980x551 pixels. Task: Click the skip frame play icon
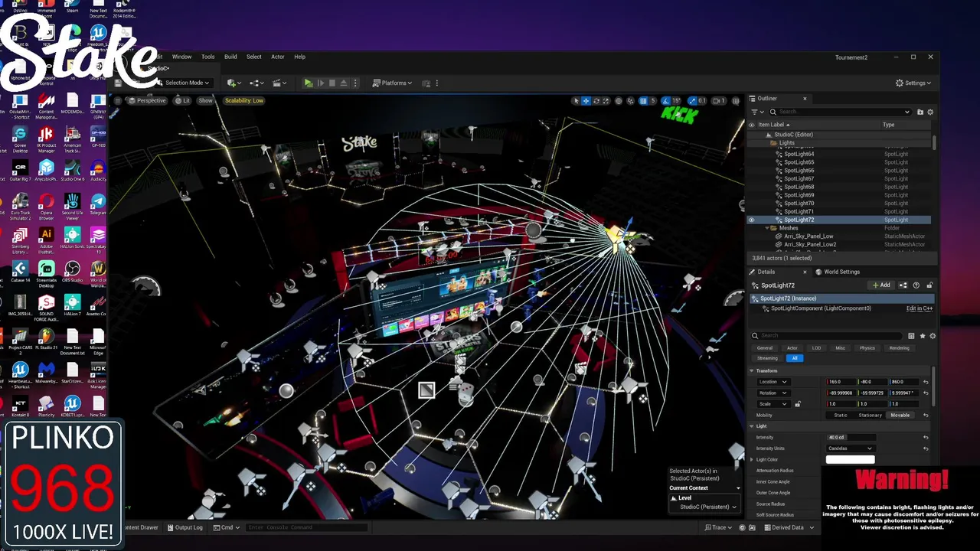point(321,83)
